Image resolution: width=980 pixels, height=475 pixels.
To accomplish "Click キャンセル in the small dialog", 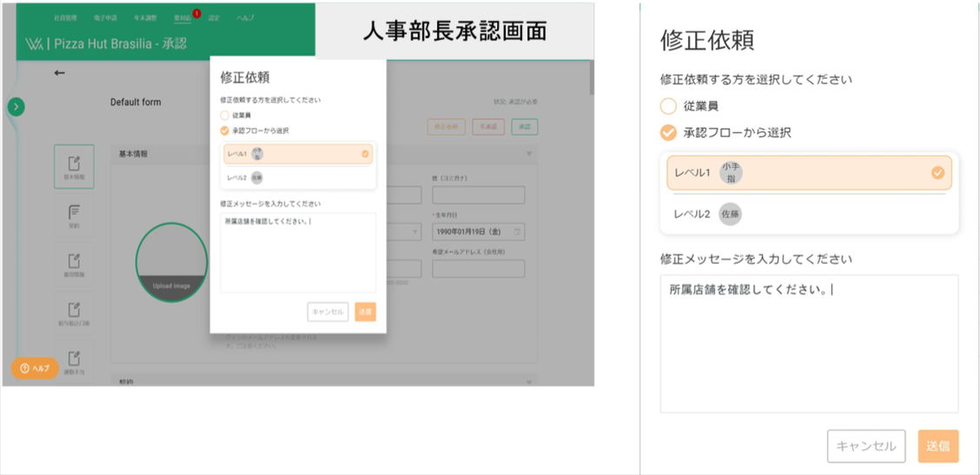I will [328, 312].
